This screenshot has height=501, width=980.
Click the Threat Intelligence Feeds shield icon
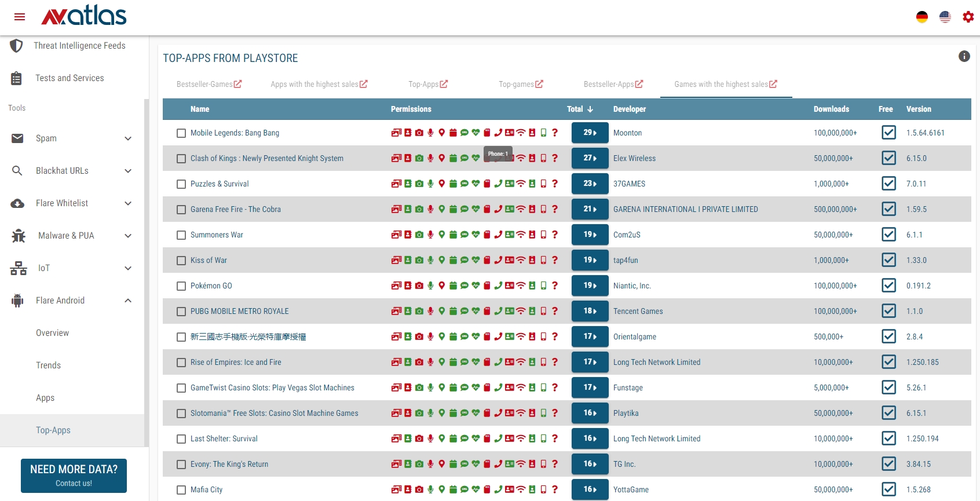pos(16,46)
